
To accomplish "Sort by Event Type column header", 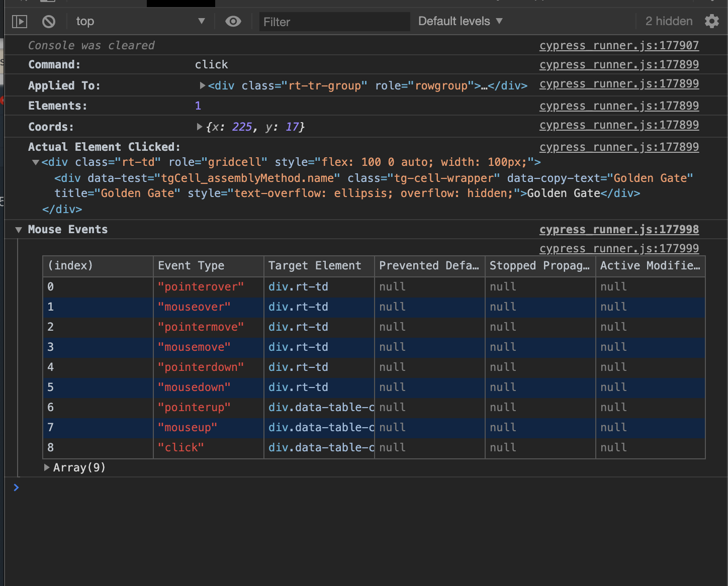I will [209, 266].
